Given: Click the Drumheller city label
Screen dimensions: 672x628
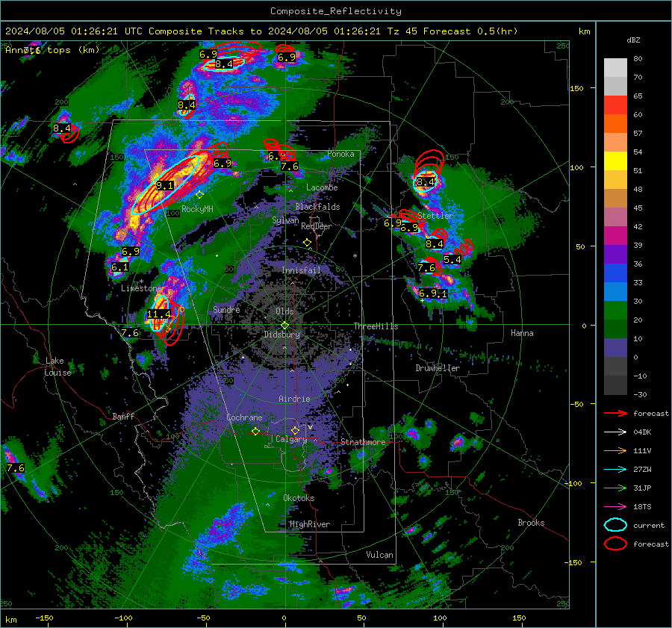Looking at the screenshot, I should (x=438, y=368).
